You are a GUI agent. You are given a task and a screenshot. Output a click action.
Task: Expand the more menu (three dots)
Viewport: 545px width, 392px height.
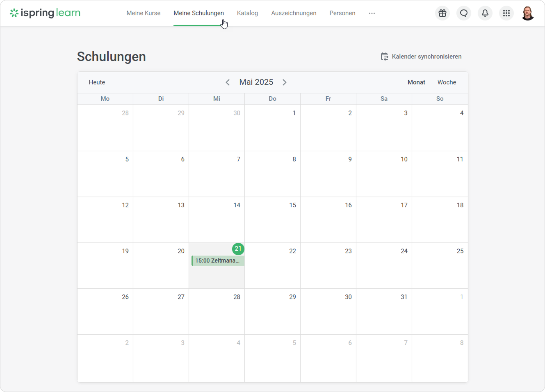pyautogui.click(x=372, y=13)
